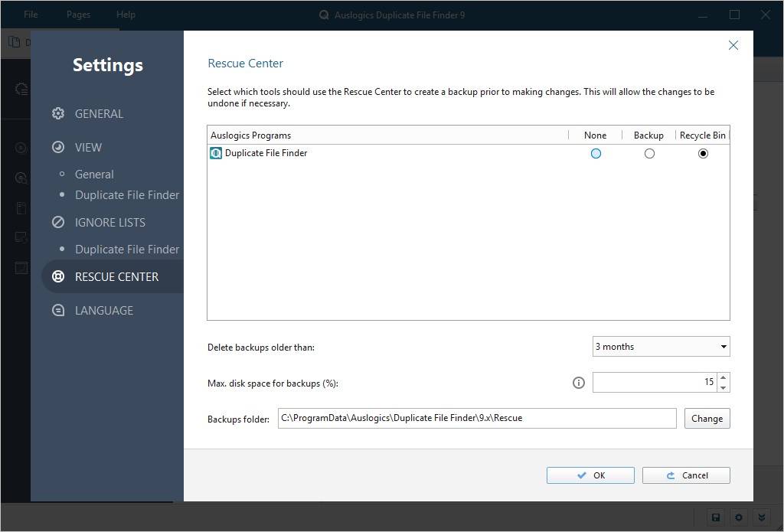784x532 pixels.
Task: Click the Cancel button
Action: (x=686, y=475)
